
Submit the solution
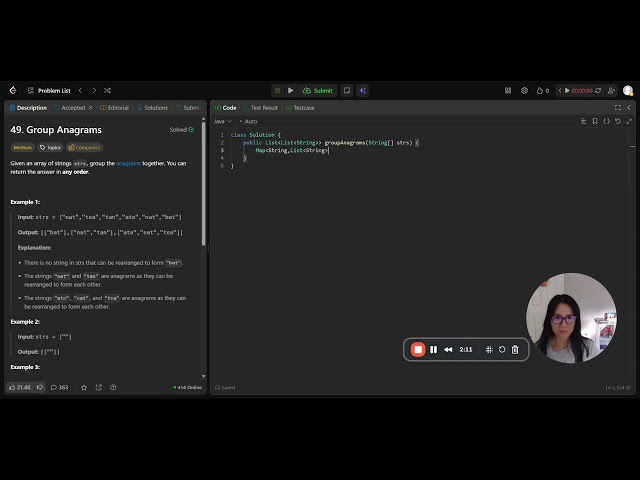click(318, 91)
